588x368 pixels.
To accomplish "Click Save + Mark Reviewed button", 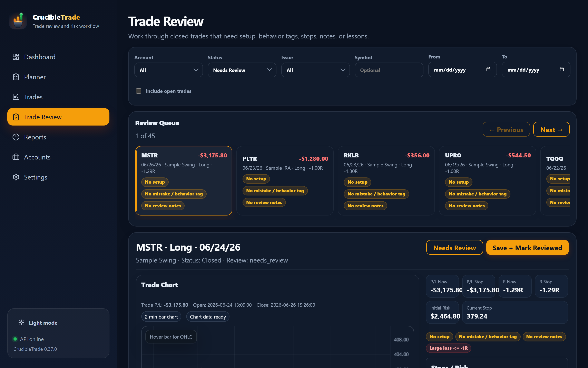I will [527, 248].
